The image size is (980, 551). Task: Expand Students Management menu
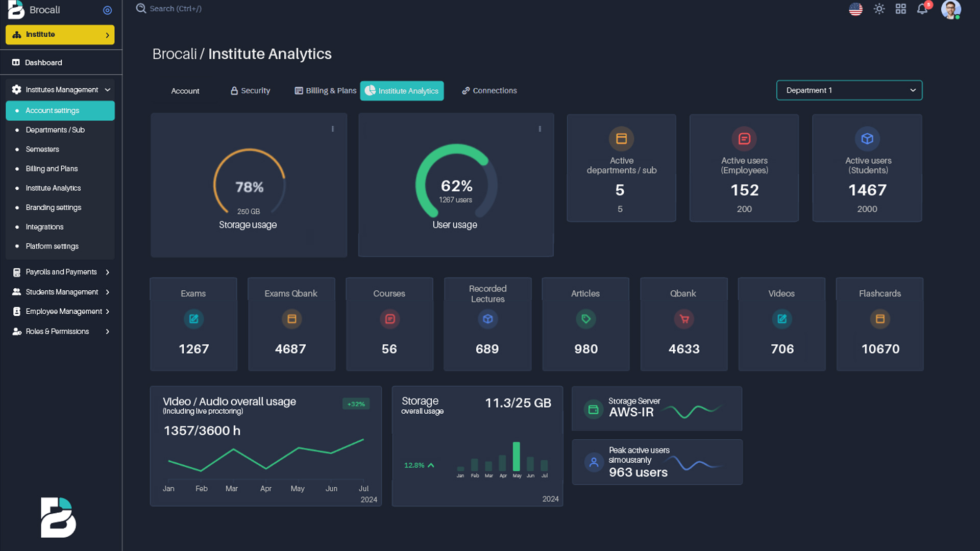pos(60,292)
